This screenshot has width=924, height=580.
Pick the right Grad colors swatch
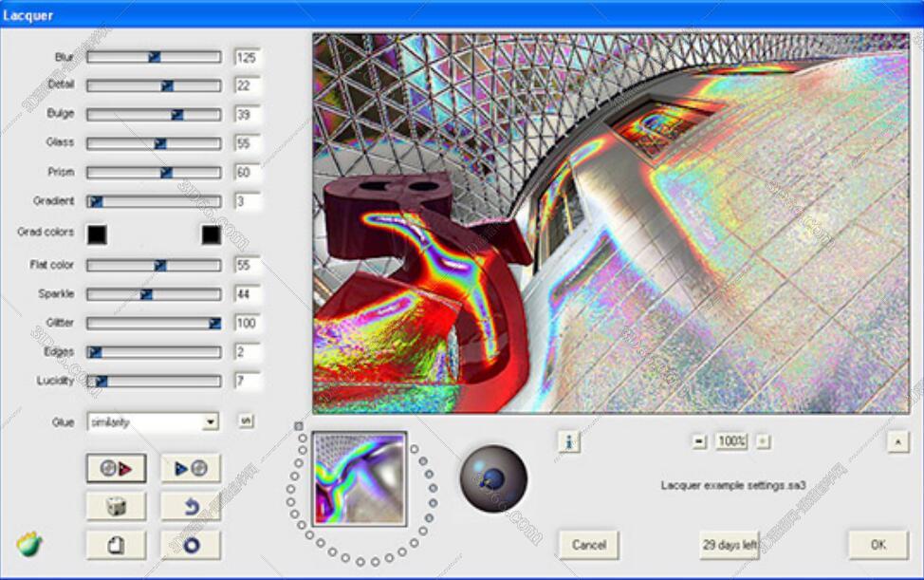211,234
